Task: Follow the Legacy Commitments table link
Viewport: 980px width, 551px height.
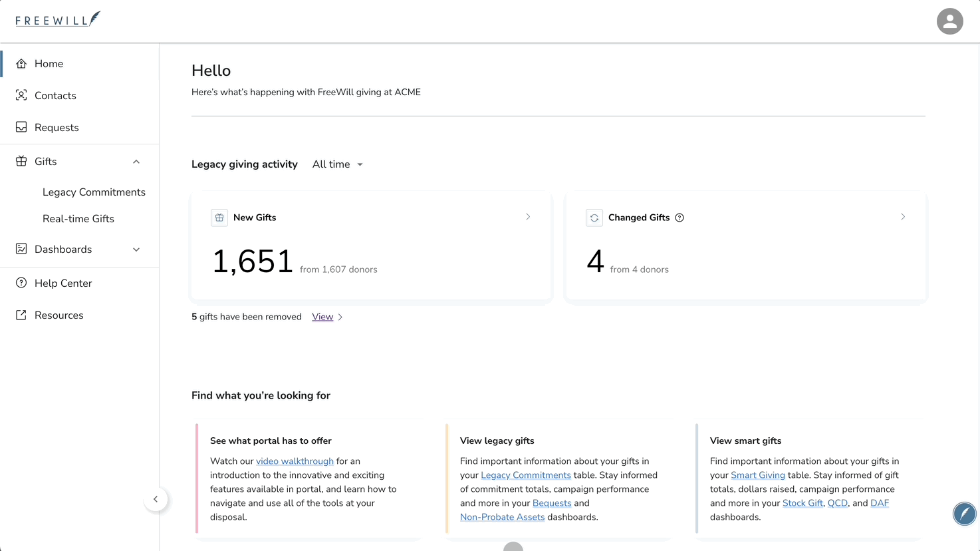Action: click(x=526, y=475)
